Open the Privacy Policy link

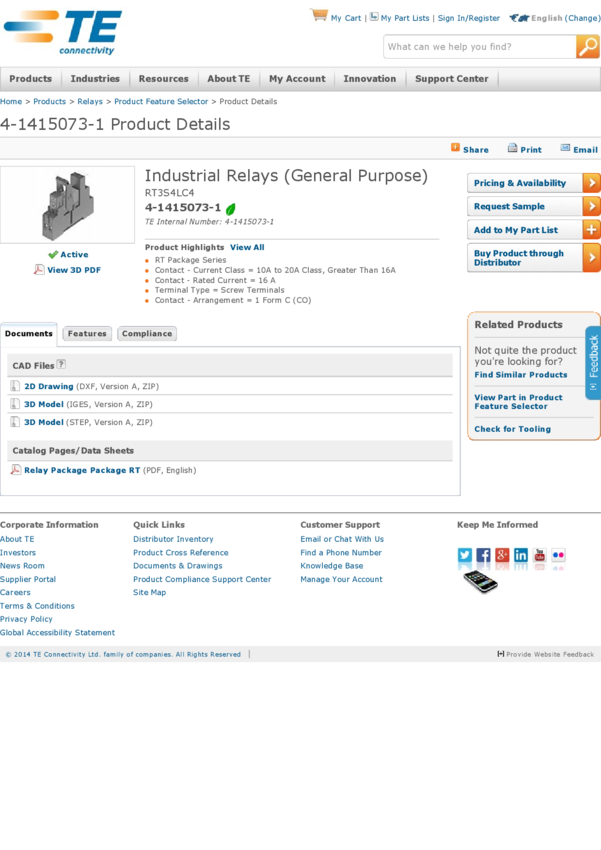click(26, 619)
